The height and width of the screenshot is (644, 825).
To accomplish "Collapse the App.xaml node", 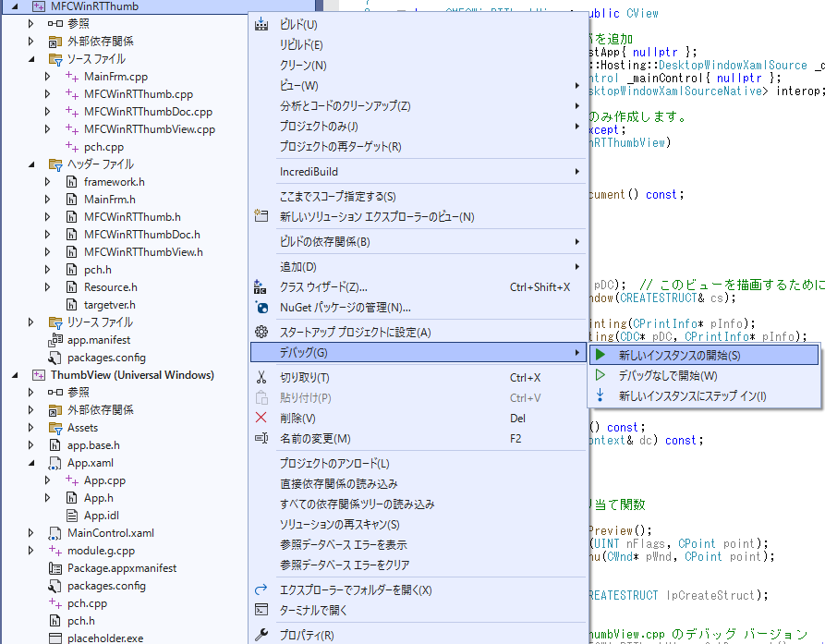I will click(31, 463).
